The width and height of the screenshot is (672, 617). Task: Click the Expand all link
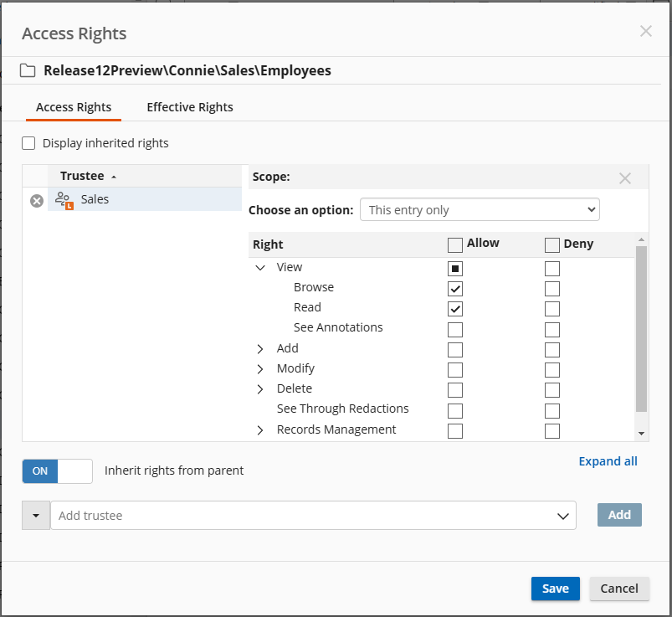click(x=608, y=461)
